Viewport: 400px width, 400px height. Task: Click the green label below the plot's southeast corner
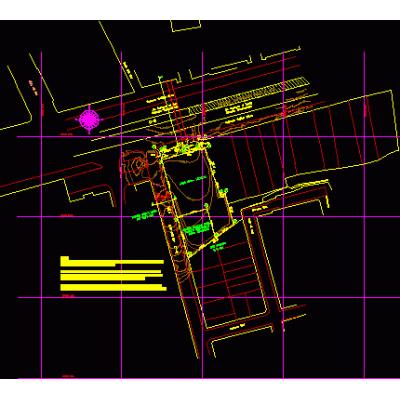click(219, 246)
